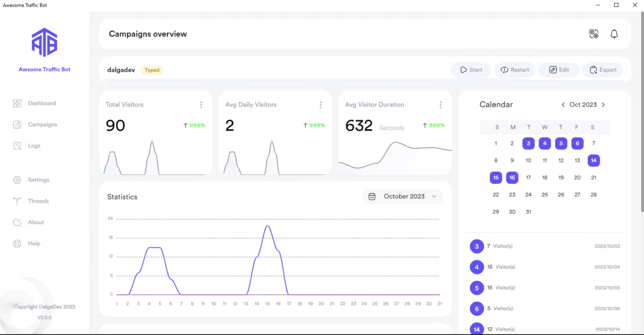Click the translate/language icon in the header
Image resolution: width=644 pixels, height=335 pixels.
coord(594,34)
